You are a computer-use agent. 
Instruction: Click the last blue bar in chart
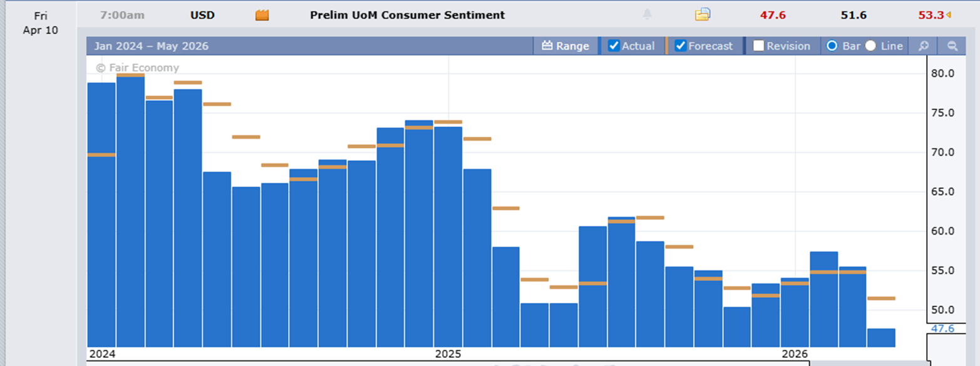coord(881,338)
